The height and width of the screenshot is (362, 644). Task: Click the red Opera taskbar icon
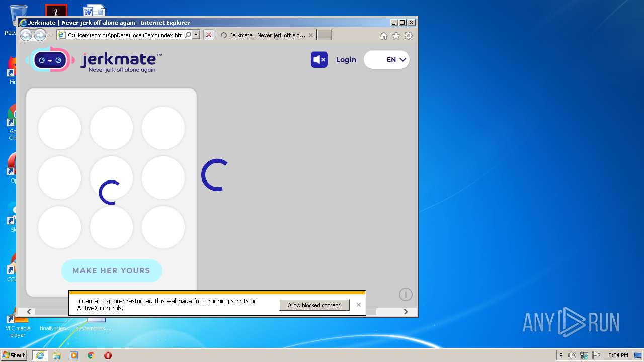(108, 355)
